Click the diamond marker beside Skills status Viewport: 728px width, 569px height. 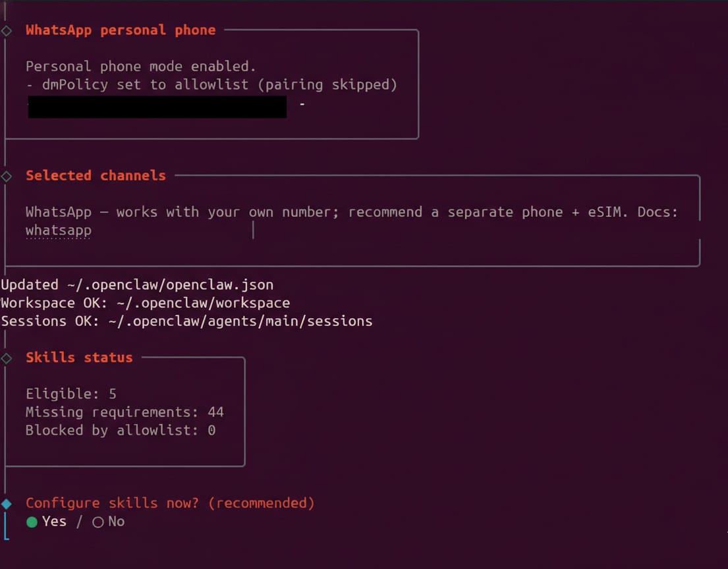7,358
